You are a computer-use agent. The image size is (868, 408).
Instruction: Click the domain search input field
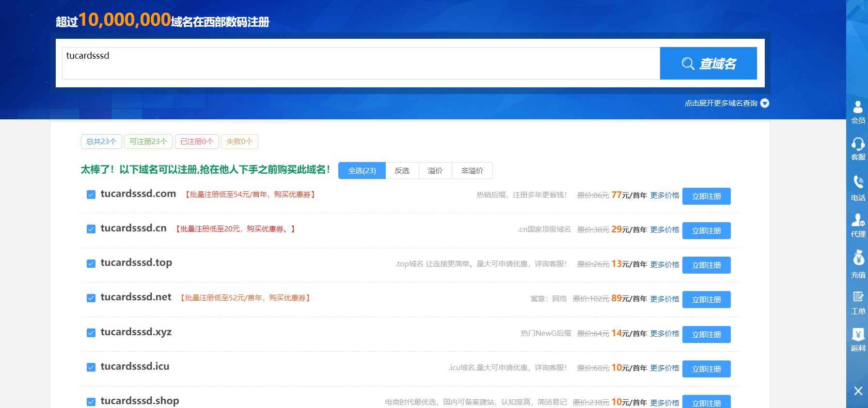(x=361, y=63)
